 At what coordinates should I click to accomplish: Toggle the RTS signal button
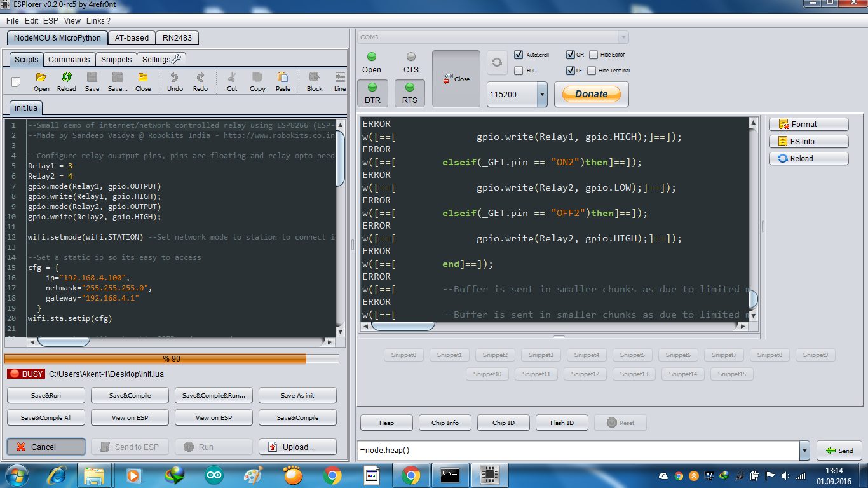click(410, 93)
